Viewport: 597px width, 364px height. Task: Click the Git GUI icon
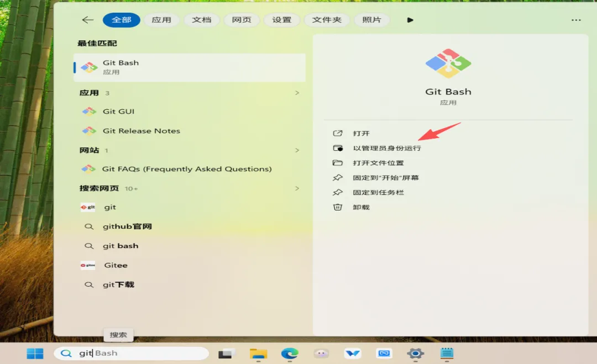(x=89, y=112)
